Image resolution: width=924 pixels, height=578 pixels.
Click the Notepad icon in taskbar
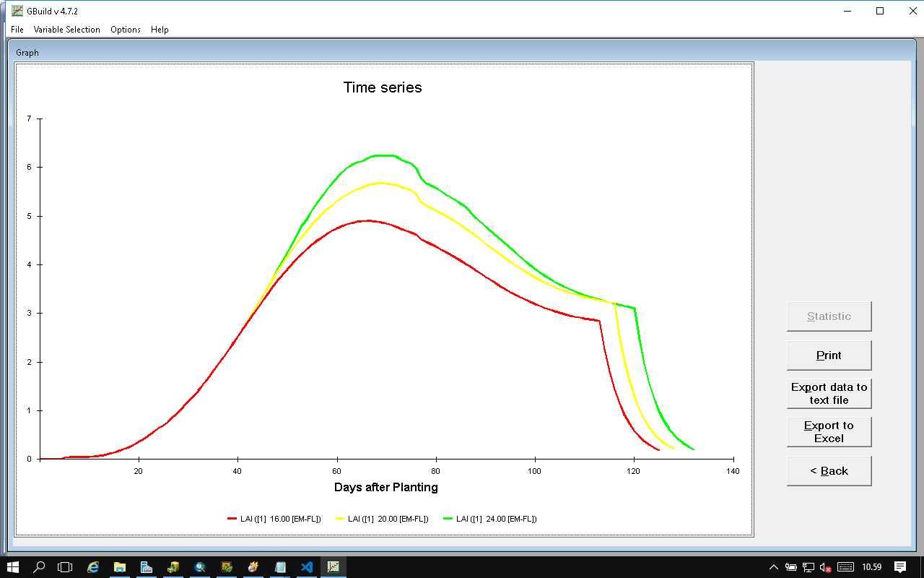[280, 567]
